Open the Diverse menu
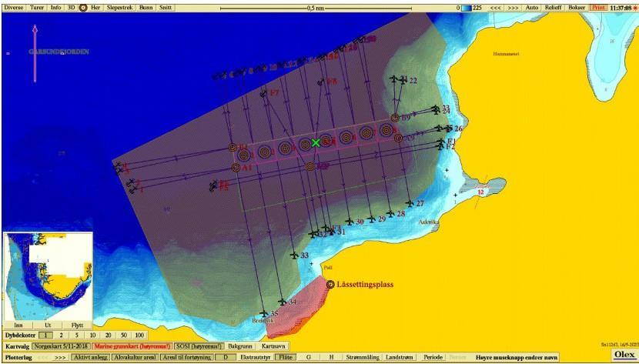 [14, 7]
